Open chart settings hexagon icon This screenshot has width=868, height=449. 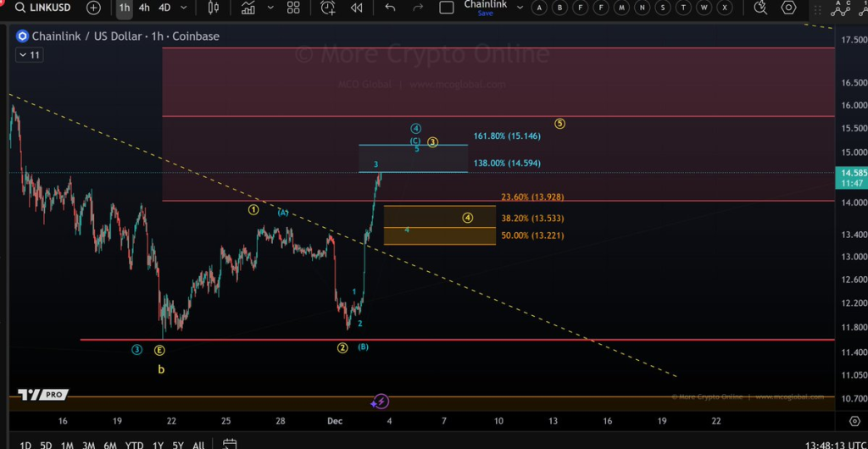[x=789, y=8]
